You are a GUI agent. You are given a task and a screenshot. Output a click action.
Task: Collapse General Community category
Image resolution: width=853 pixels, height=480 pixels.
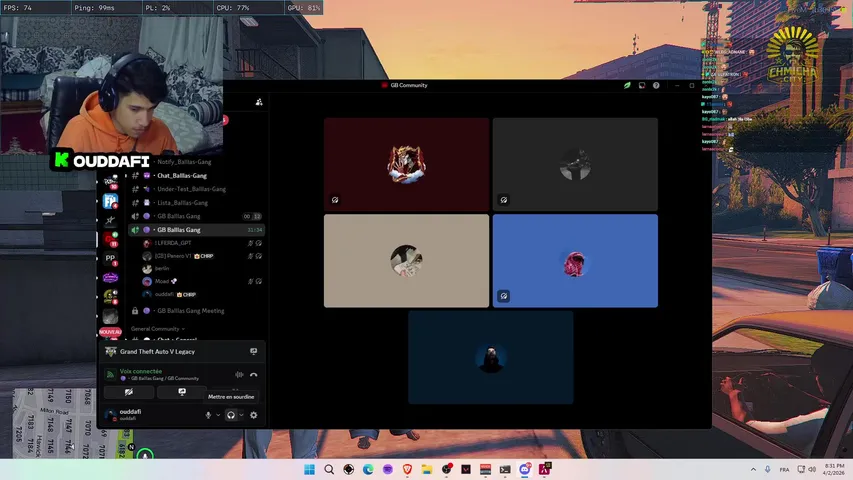158,329
